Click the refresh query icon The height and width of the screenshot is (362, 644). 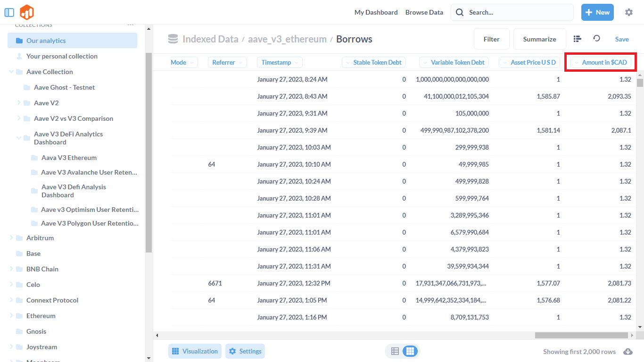coord(596,39)
